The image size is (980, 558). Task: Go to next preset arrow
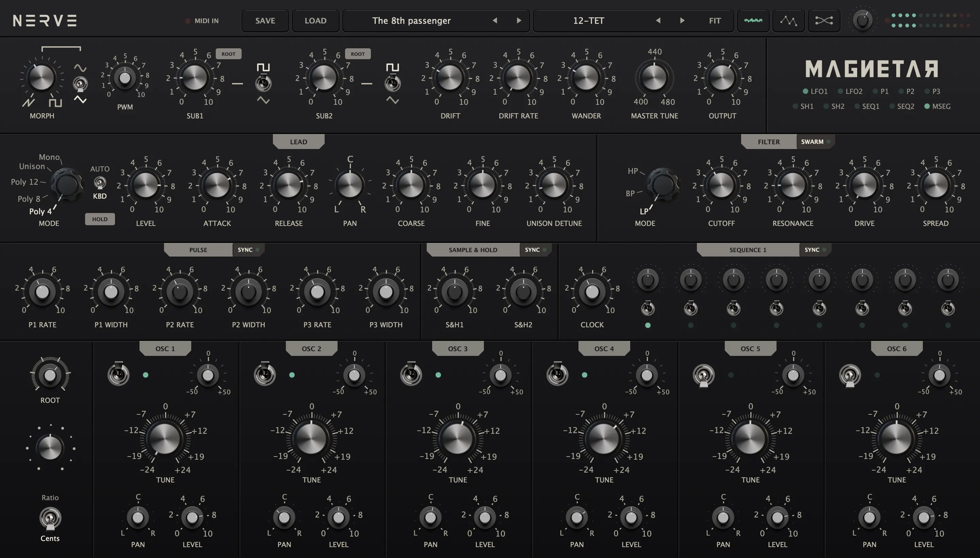click(519, 21)
